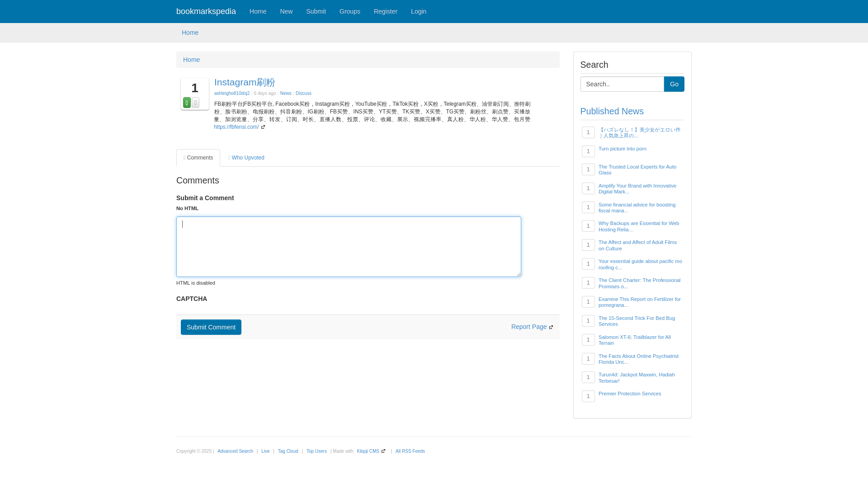Click the bookmarkspedia site logo
This screenshot has width=868, height=488.
click(x=206, y=11)
